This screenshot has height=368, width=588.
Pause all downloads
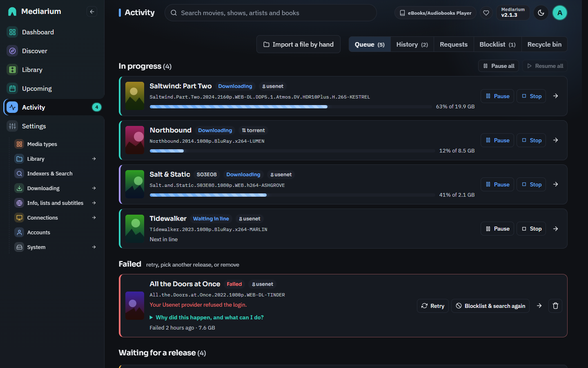499,66
